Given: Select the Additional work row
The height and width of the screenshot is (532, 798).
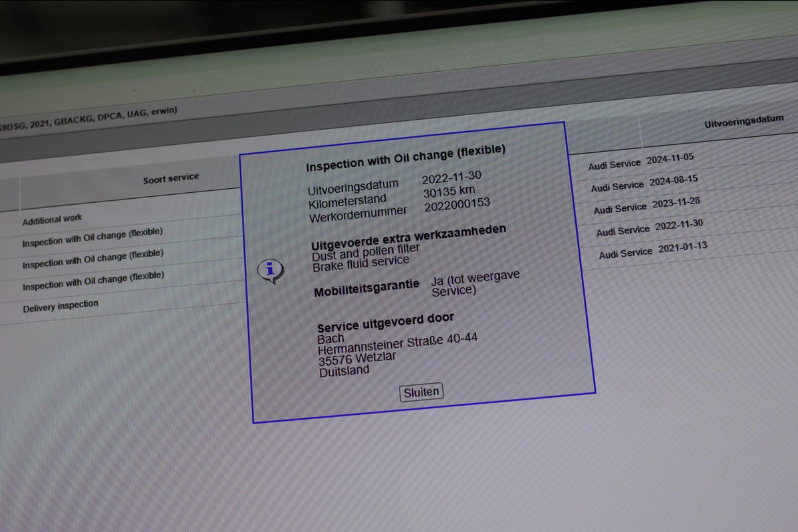Looking at the screenshot, I should coord(53,220).
